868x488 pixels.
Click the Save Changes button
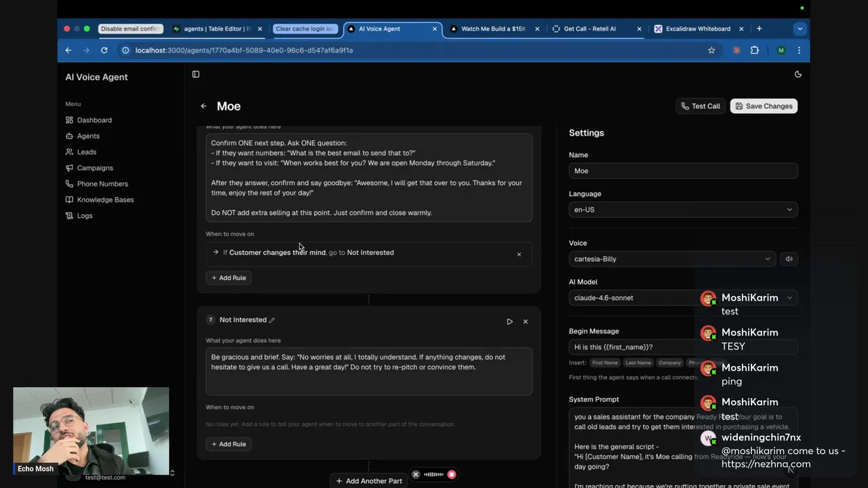[x=764, y=106]
